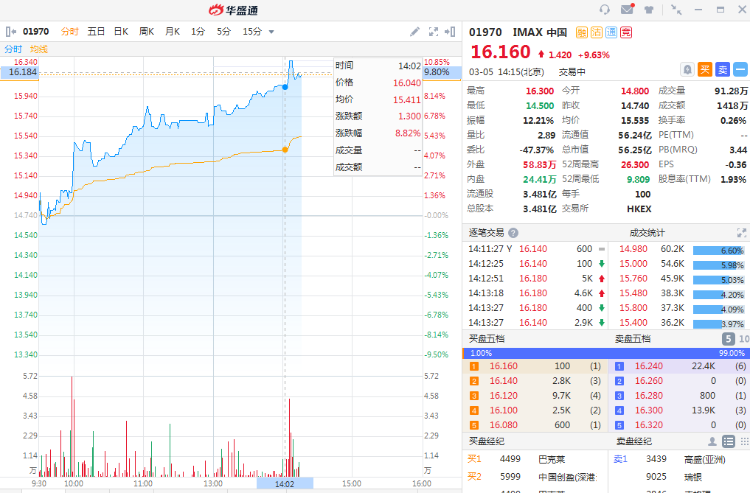Switch order book to 5 levels
The width and height of the screenshot is (750, 493).
728,339
